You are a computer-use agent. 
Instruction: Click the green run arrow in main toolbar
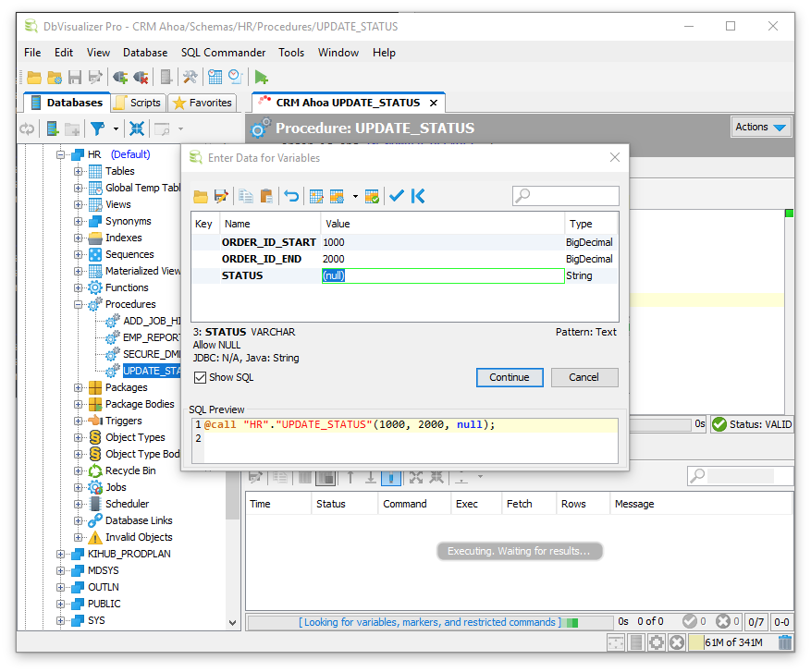[x=262, y=77]
